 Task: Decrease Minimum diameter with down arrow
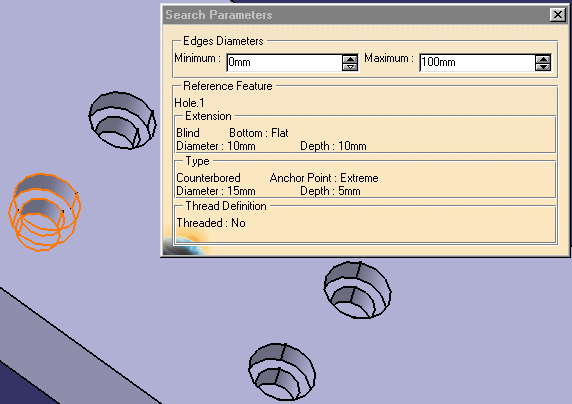point(350,67)
